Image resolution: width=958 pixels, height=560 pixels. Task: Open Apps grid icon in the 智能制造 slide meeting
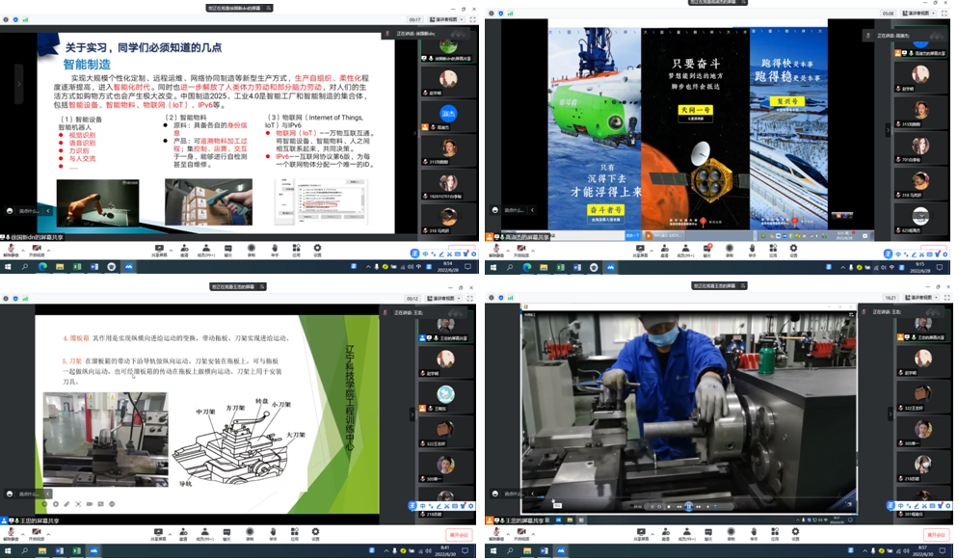pyautogui.click(x=297, y=251)
